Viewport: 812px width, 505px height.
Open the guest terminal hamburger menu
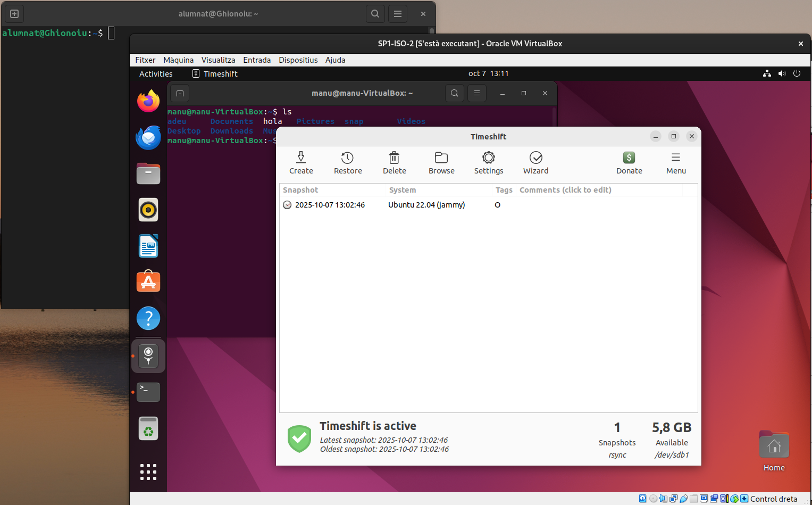[477, 93]
